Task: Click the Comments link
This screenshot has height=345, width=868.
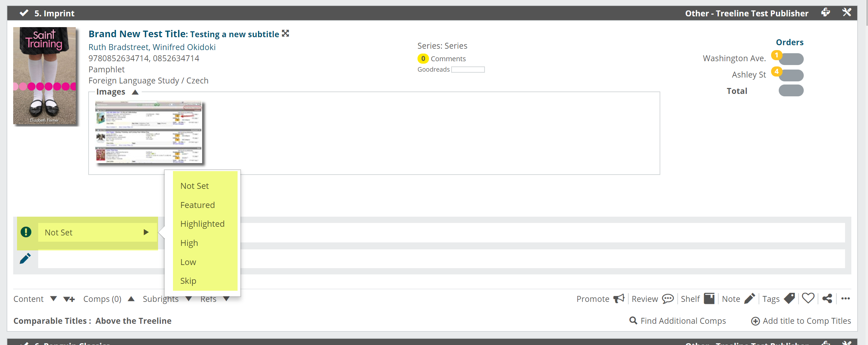Action: click(448, 58)
